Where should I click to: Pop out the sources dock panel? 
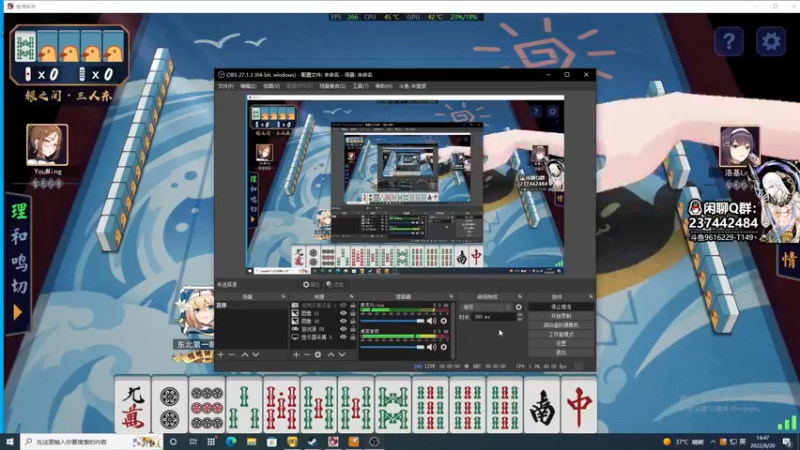[x=352, y=296]
